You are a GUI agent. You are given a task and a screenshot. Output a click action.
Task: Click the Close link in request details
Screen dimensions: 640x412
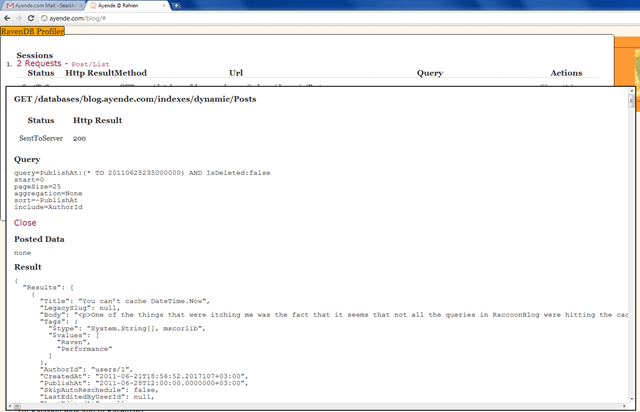25,223
